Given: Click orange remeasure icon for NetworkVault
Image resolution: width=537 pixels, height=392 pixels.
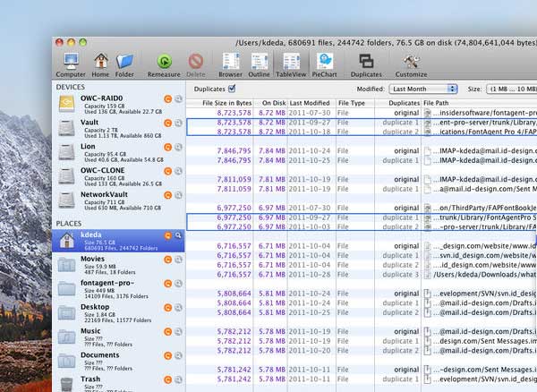Looking at the screenshot, I should 168,195.
